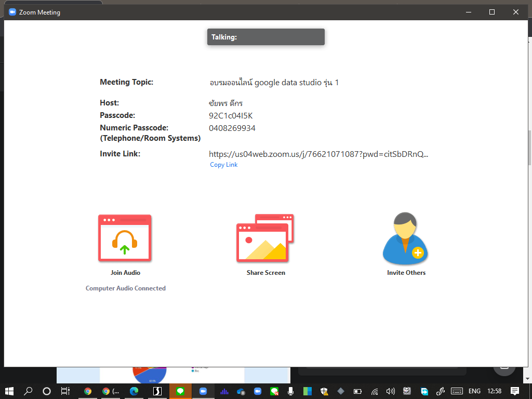
Task: Click the host name text
Action: click(225, 103)
